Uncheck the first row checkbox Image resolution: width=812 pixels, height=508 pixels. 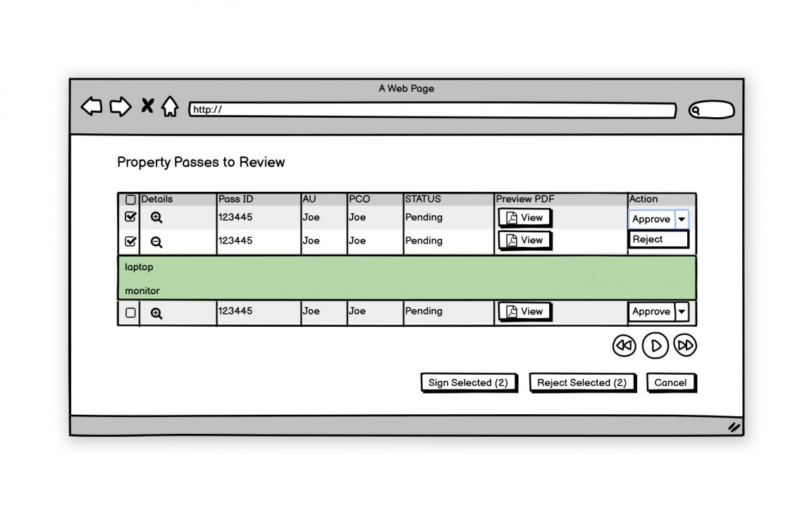(130, 217)
